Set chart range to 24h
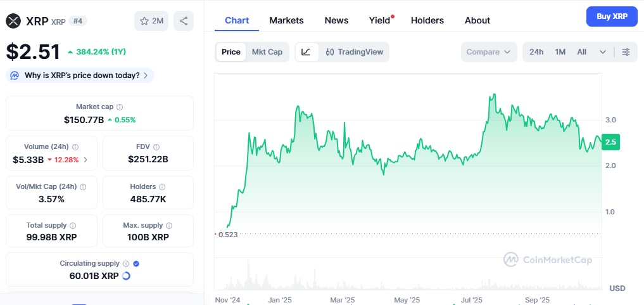644x305 pixels. point(536,52)
